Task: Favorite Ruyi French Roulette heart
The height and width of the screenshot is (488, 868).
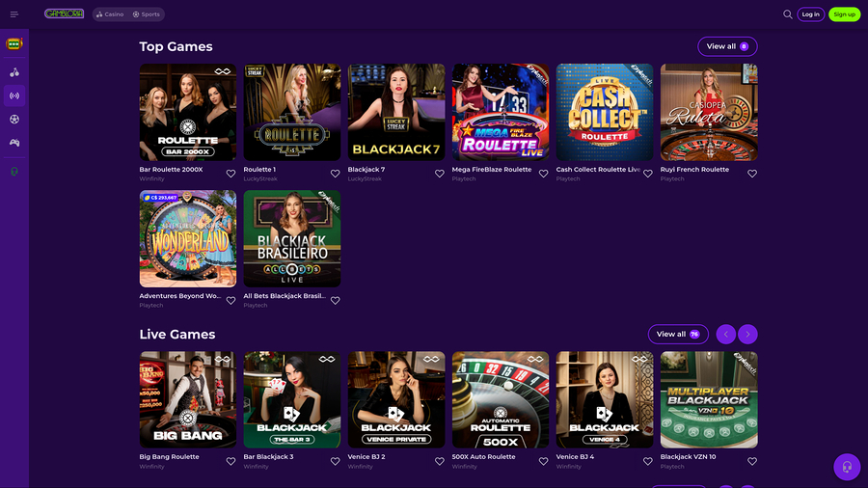Action: (752, 174)
